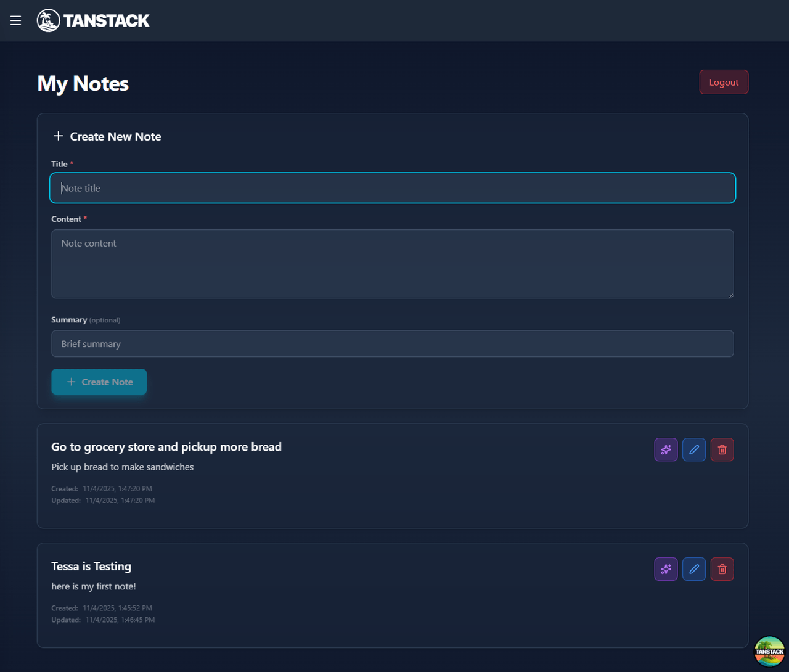This screenshot has width=789, height=672.
Task: Click the My Notes page heading
Action: (x=83, y=84)
